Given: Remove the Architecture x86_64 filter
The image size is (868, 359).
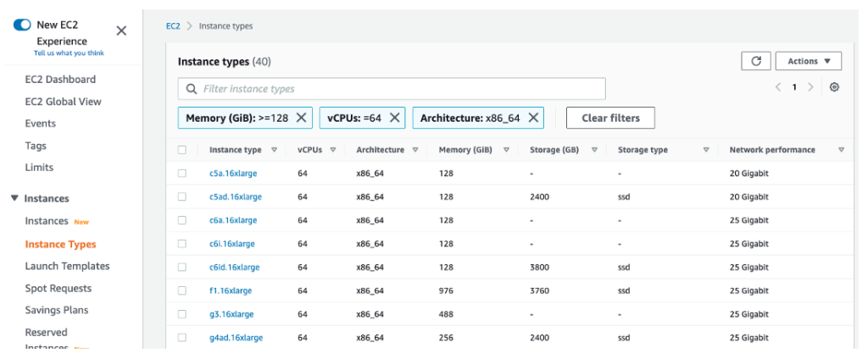Looking at the screenshot, I should (x=533, y=118).
